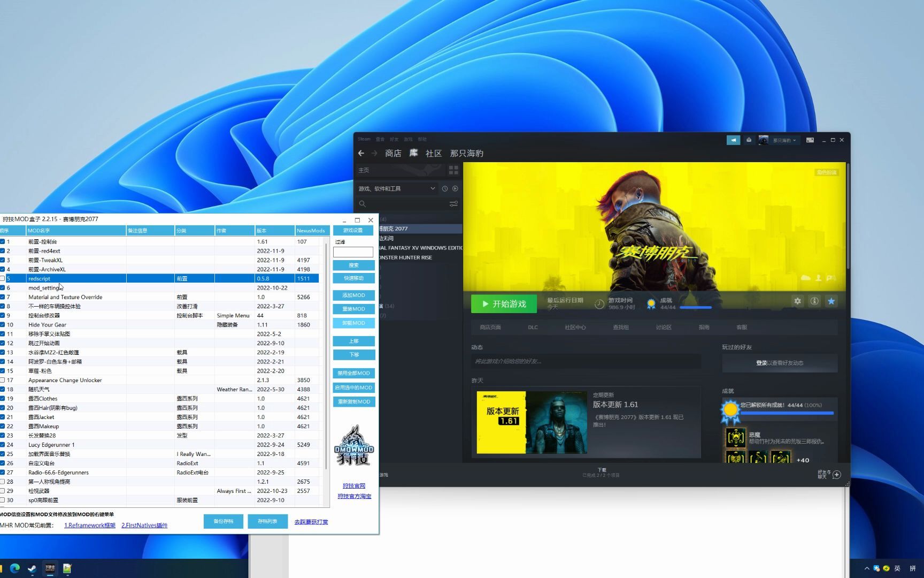Click the friends and chat plus icon
The image size is (924, 578).
click(x=837, y=475)
